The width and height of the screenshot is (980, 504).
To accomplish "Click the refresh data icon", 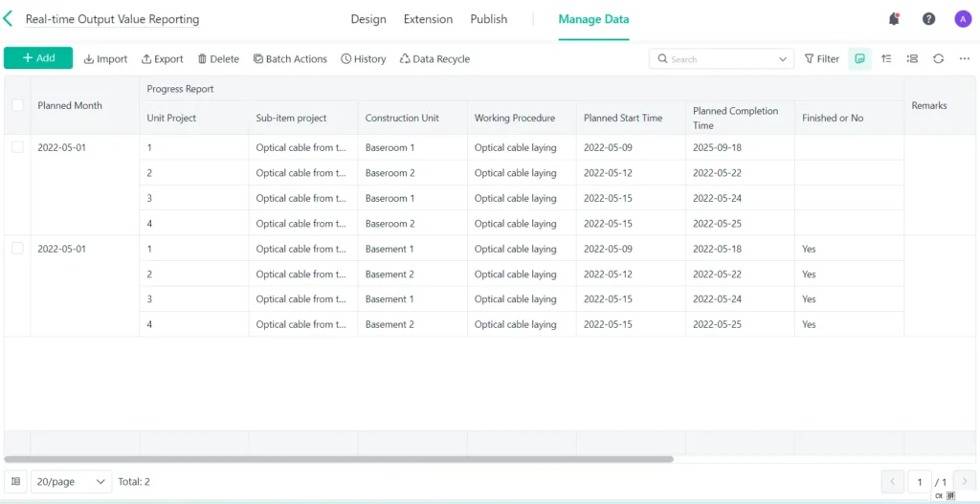I will click(x=938, y=58).
